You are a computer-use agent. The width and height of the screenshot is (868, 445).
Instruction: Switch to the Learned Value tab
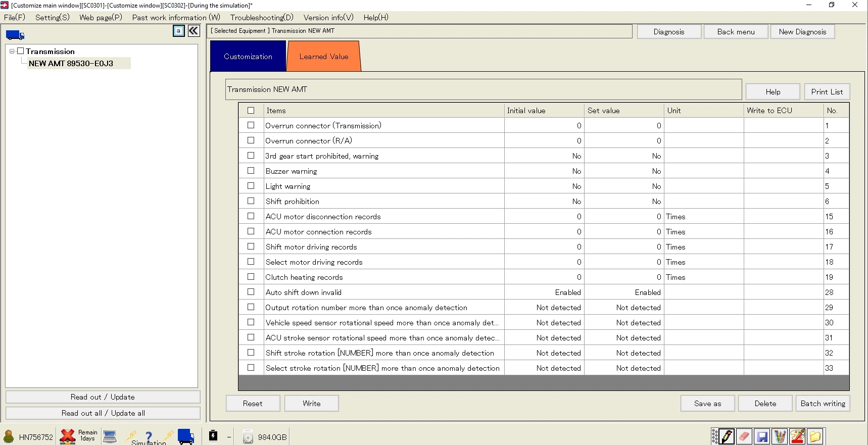point(324,57)
